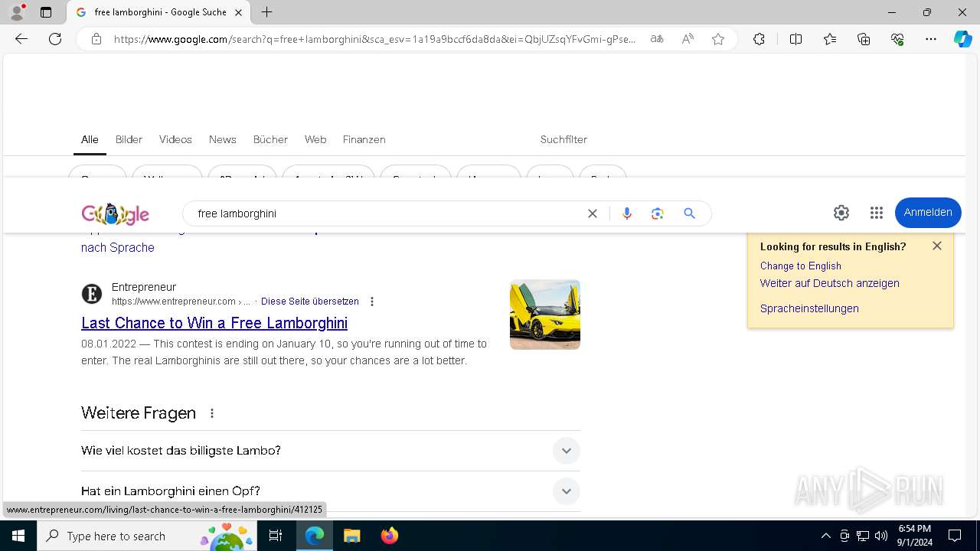Click Diese Seite übersetzen link
The width and height of the screenshot is (980, 551).
pyautogui.click(x=310, y=302)
